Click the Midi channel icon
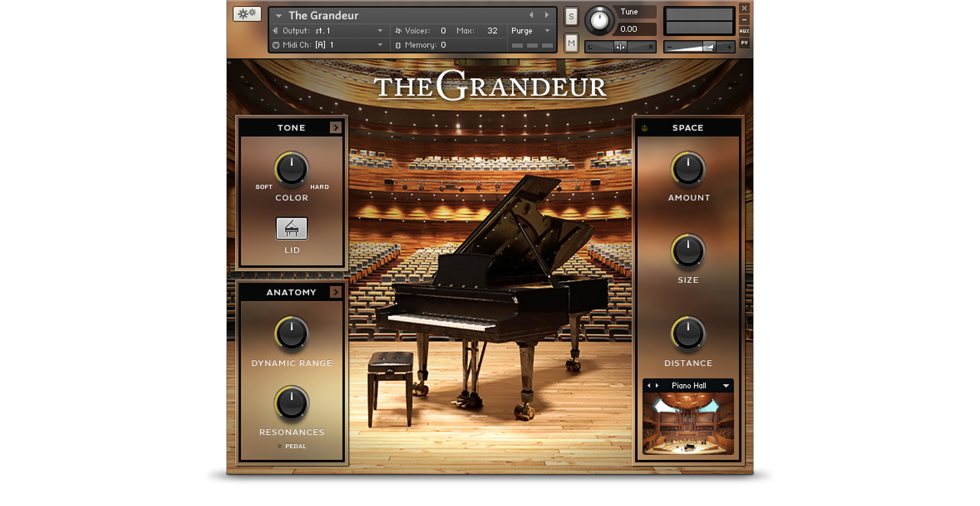Image resolution: width=980 pixels, height=506 pixels. click(x=276, y=45)
